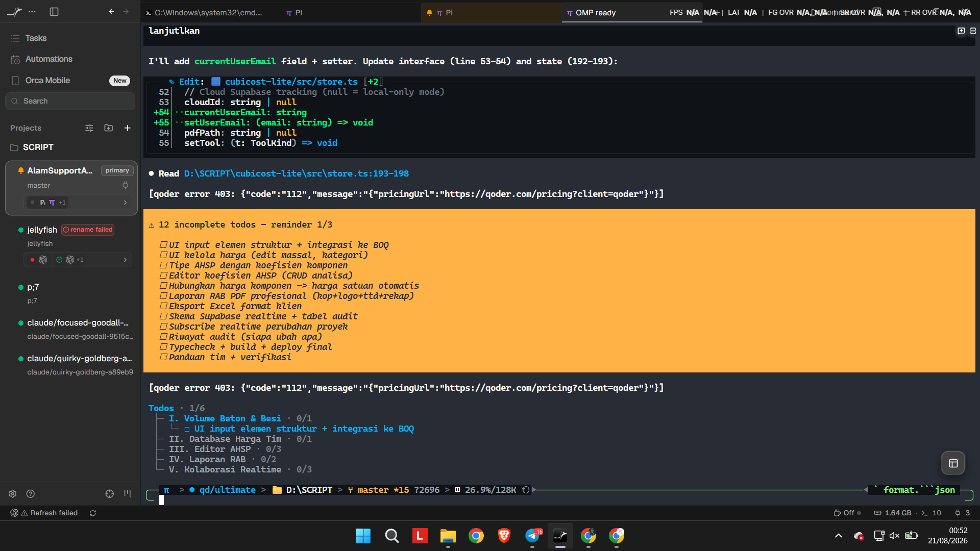This screenshot has width=980, height=551.
Task: Expand 'V. Kolaborasi Realtime' todo group
Action: [225, 470]
